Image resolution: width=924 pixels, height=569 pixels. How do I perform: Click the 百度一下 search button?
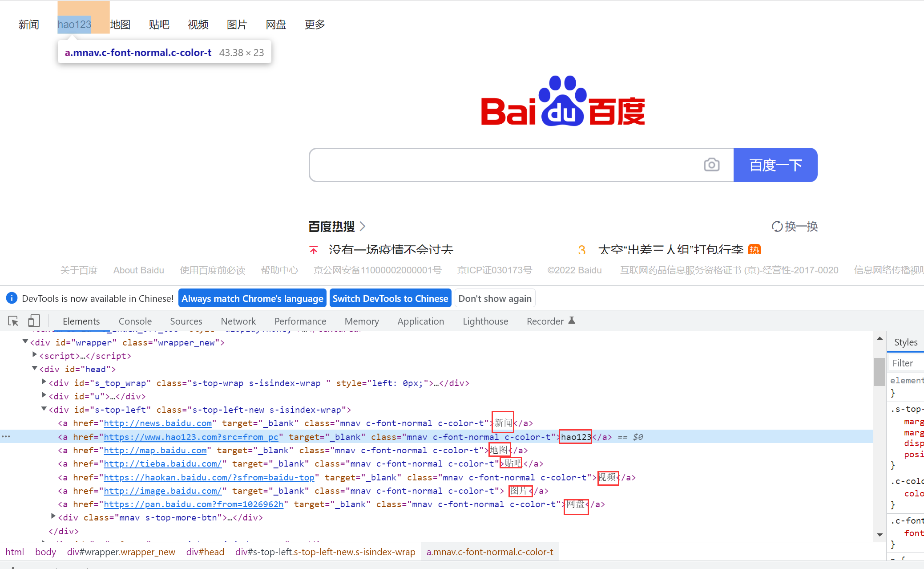[775, 165]
